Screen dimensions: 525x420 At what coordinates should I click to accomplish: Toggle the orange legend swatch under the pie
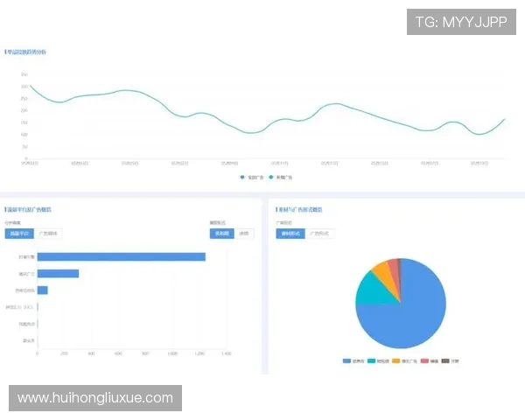coord(396,360)
